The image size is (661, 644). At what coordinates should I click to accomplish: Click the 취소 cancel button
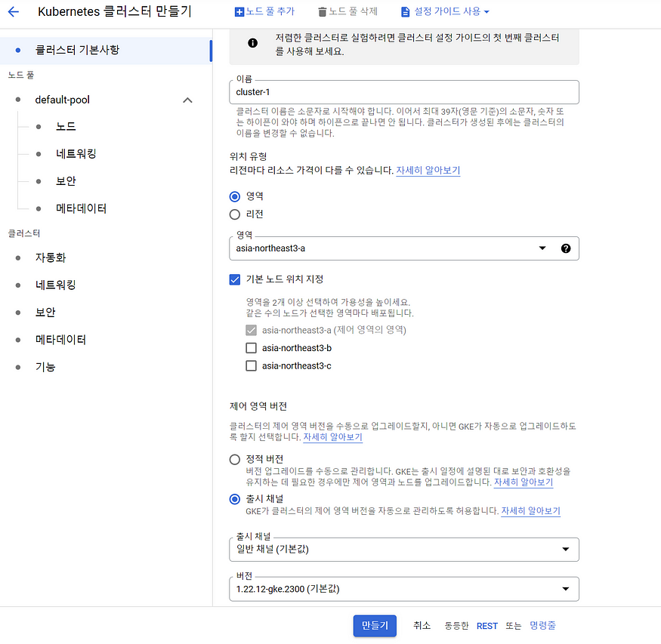click(x=422, y=626)
